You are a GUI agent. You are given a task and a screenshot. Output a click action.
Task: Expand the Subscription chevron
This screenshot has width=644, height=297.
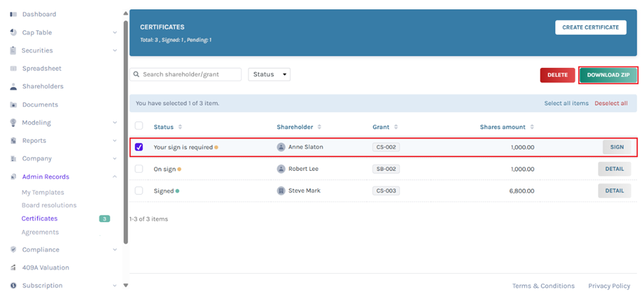point(114,285)
